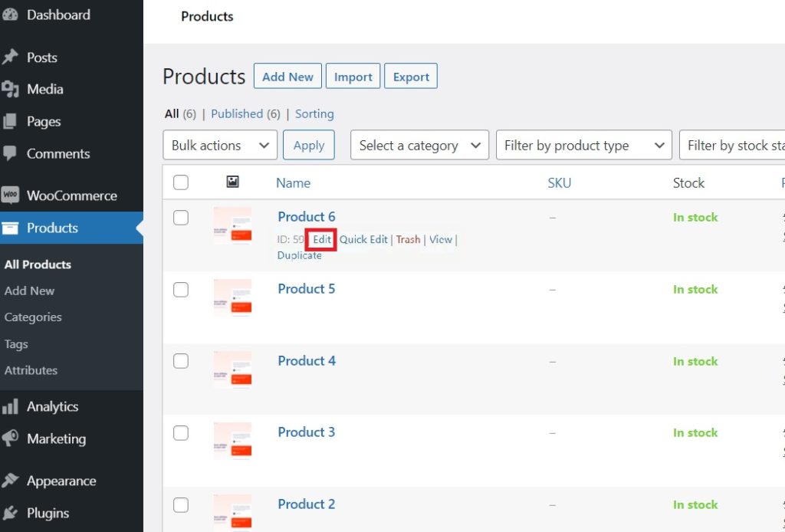This screenshot has width=785, height=532.
Task: Check the Product 6 row checkbox
Action: coord(181,218)
